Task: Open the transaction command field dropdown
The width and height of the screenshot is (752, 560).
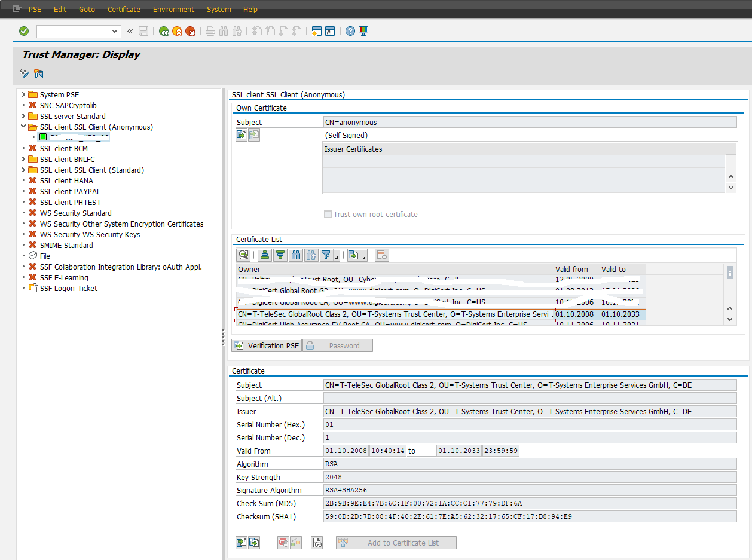Action: tap(115, 31)
